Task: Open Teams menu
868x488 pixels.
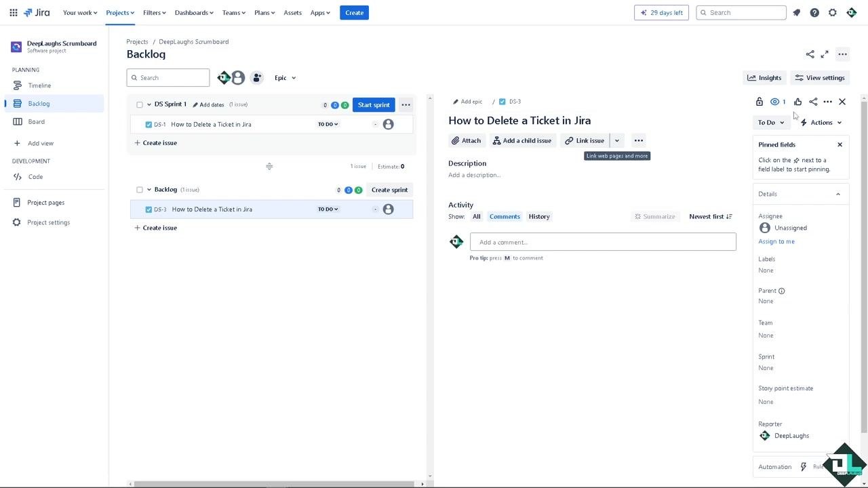Action: [x=234, y=12]
